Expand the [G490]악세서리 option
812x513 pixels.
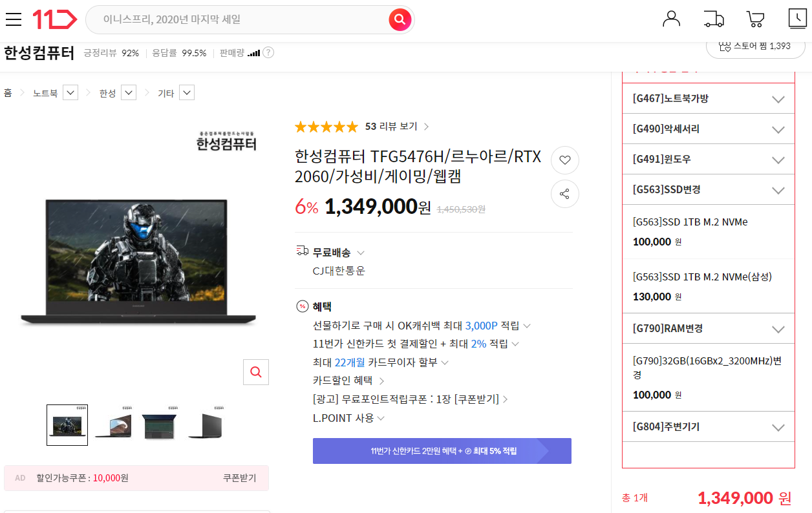click(708, 129)
